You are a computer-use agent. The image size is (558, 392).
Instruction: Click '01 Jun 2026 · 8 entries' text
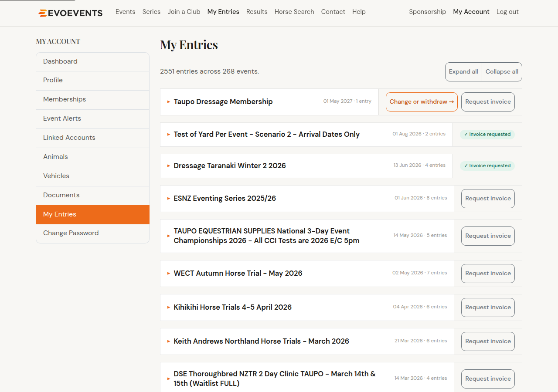[x=421, y=198]
